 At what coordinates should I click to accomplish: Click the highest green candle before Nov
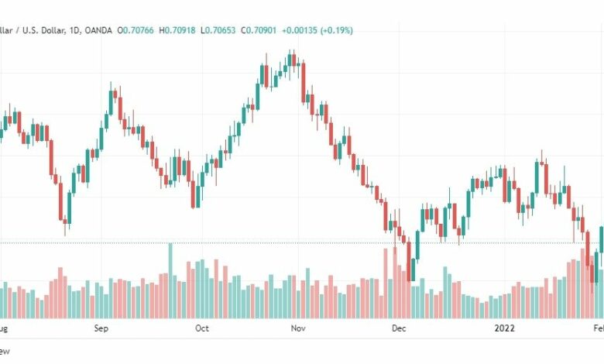(289, 60)
